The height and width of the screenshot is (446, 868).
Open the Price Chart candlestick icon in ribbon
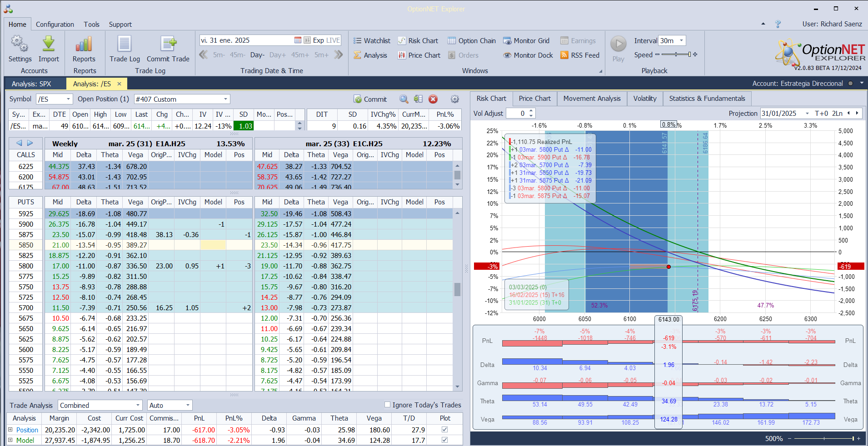click(x=402, y=55)
